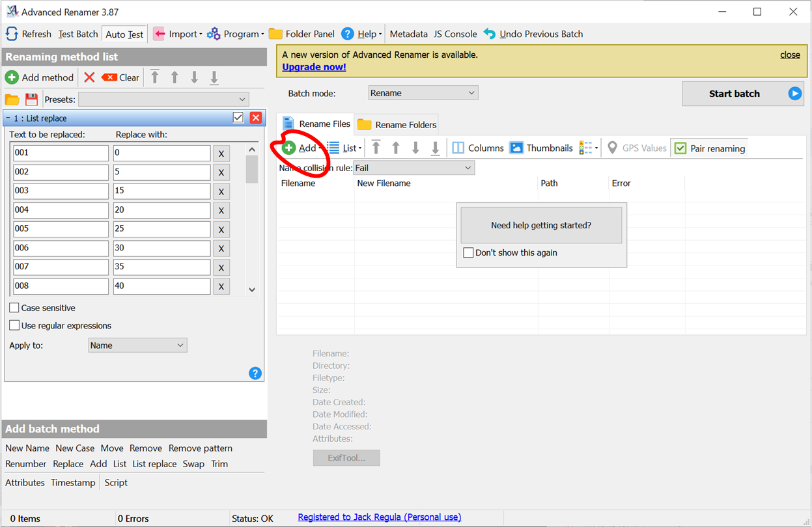Open the Metadata tool
The width and height of the screenshot is (812, 527).
pyautogui.click(x=408, y=34)
